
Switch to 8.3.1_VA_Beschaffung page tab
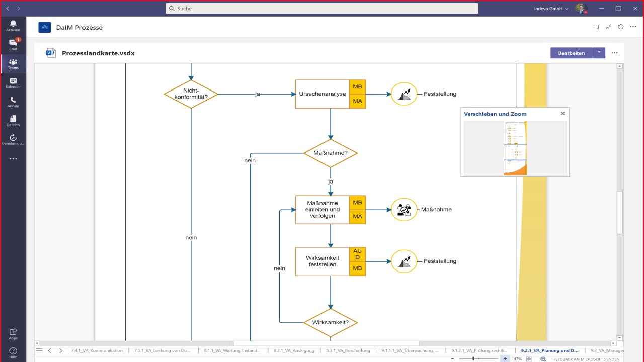click(x=348, y=350)
